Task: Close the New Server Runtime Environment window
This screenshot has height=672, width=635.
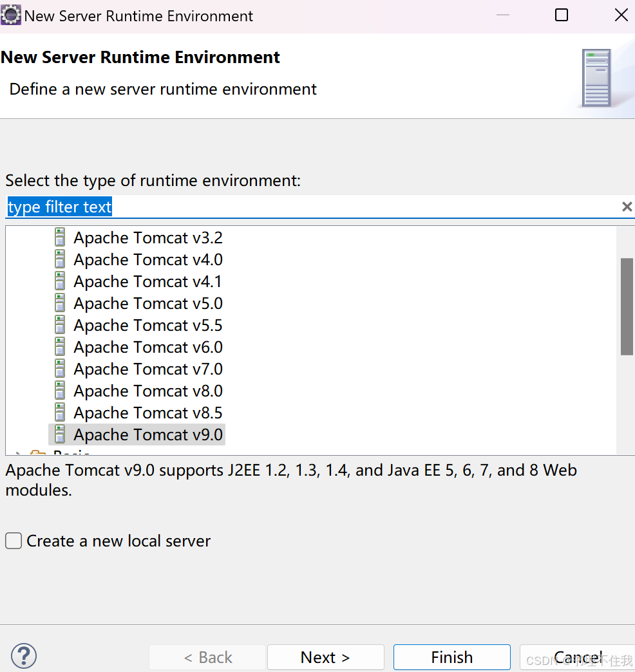Action: (621, 15)
